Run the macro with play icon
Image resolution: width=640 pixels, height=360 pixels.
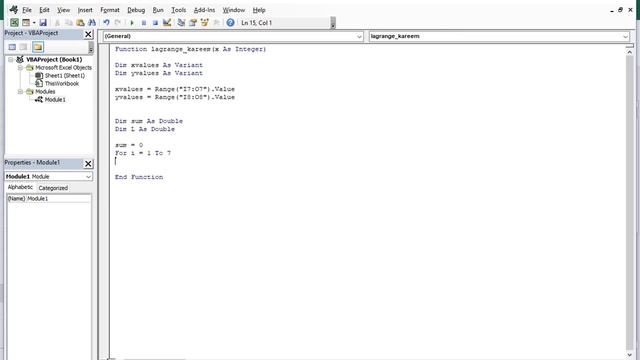[x=132, y=23]
